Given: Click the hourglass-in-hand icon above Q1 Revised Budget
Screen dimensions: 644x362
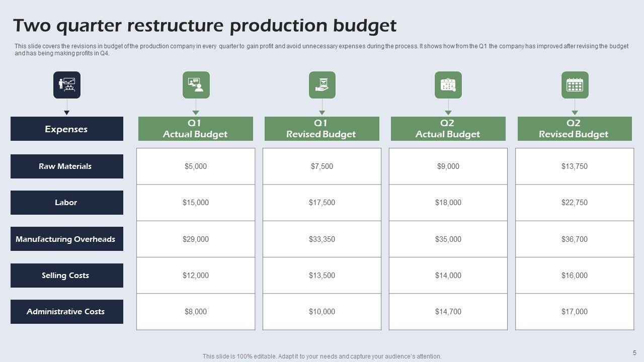Looking at the screenshot, I should click(322, 85).
